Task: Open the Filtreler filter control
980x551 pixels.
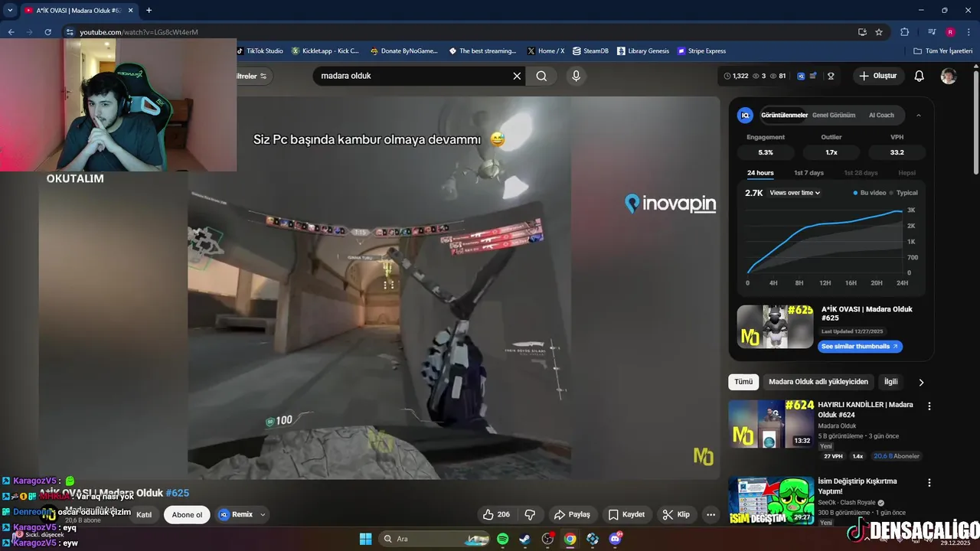Action: tap(252, 76)
